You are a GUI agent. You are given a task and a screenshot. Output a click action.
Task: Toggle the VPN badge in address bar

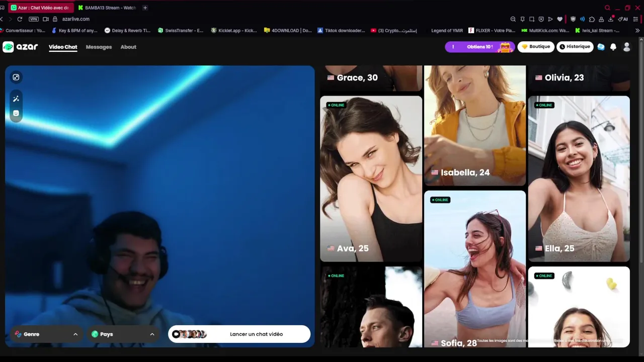(34, 19)
